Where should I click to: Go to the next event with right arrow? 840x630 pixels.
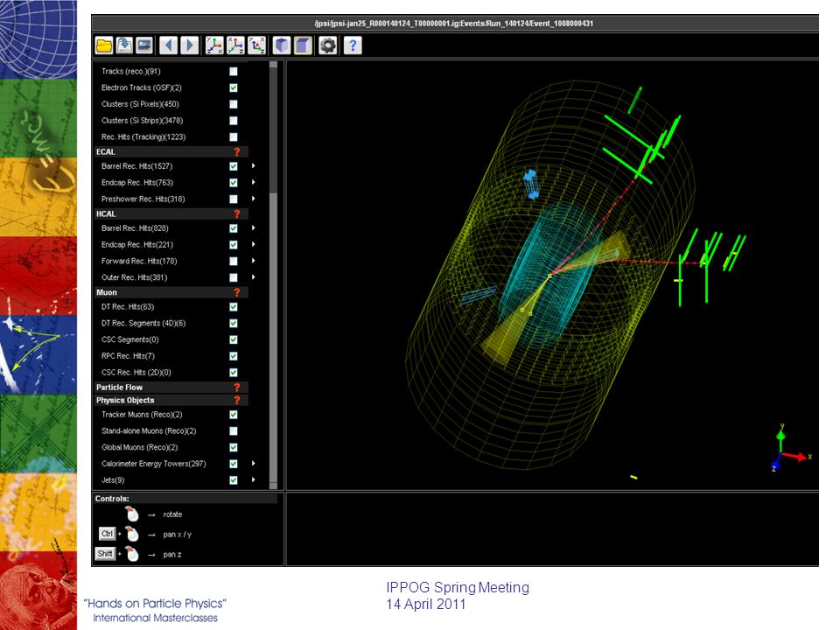point(189,45)
